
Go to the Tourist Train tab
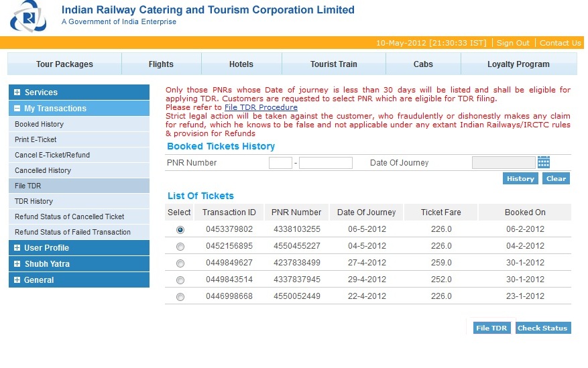(x=333, y=64)
